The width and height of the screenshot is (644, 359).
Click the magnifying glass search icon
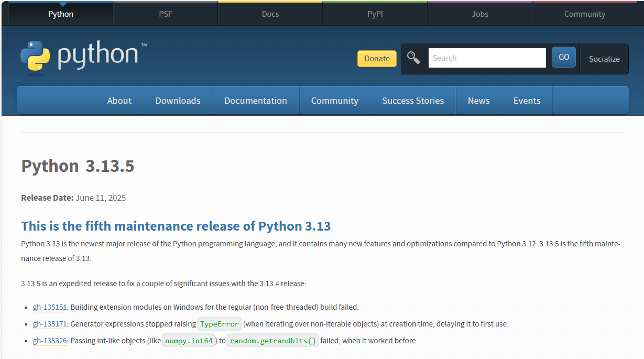coord(413,58)
